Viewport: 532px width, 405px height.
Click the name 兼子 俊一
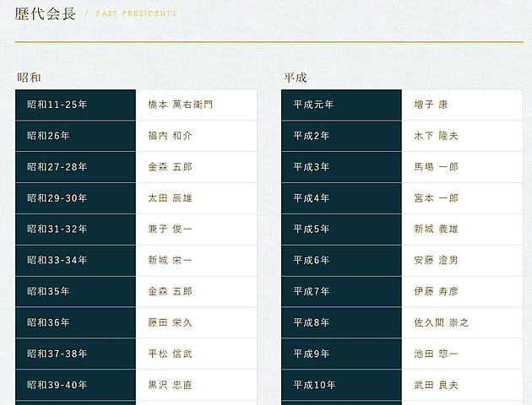(x=170, y=229)
